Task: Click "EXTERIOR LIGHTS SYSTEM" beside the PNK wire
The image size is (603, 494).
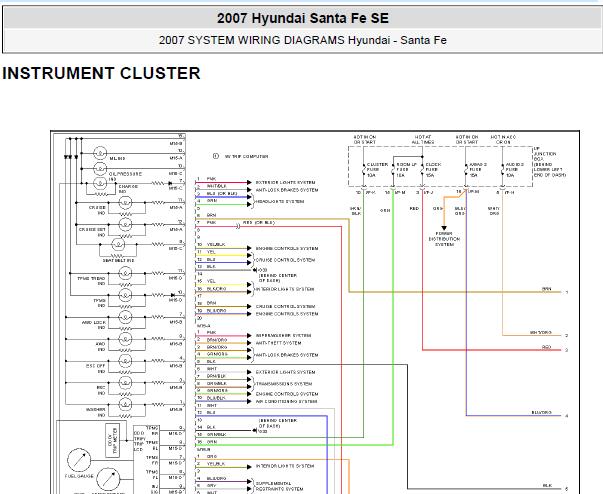Action: click(x=285, y=183)
